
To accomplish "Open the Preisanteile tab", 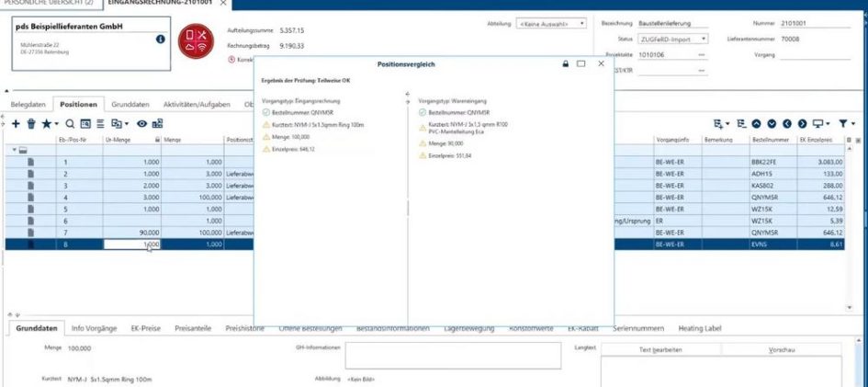I will point(193,328).
